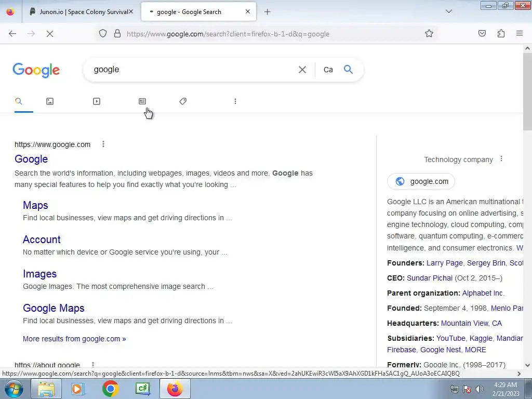Viewport: 532px width, 399px height.
Task: Open dots beside https://about.google result
Action: [93, 365]
